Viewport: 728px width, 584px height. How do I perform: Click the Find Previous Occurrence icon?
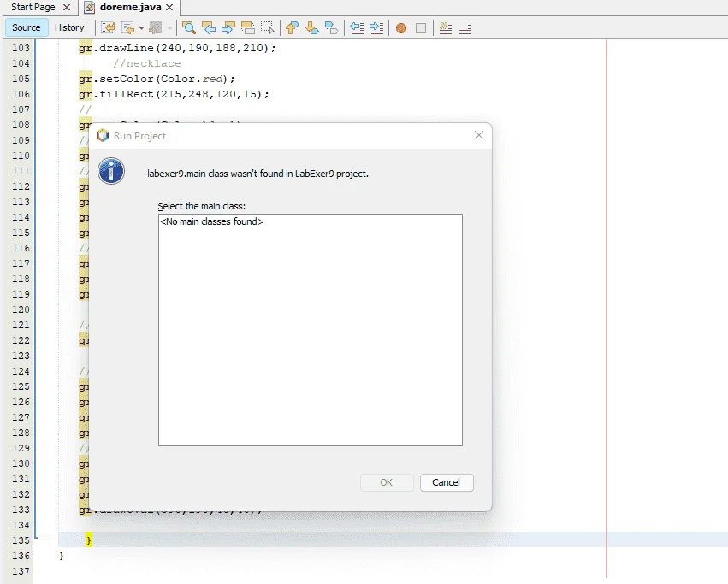pyautogui.click(x=209, y=28)
